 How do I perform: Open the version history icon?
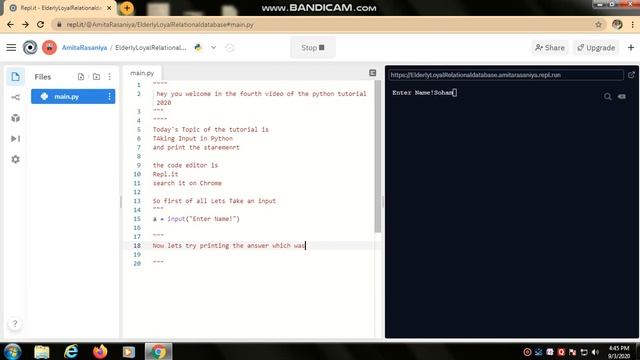[230, 48]
